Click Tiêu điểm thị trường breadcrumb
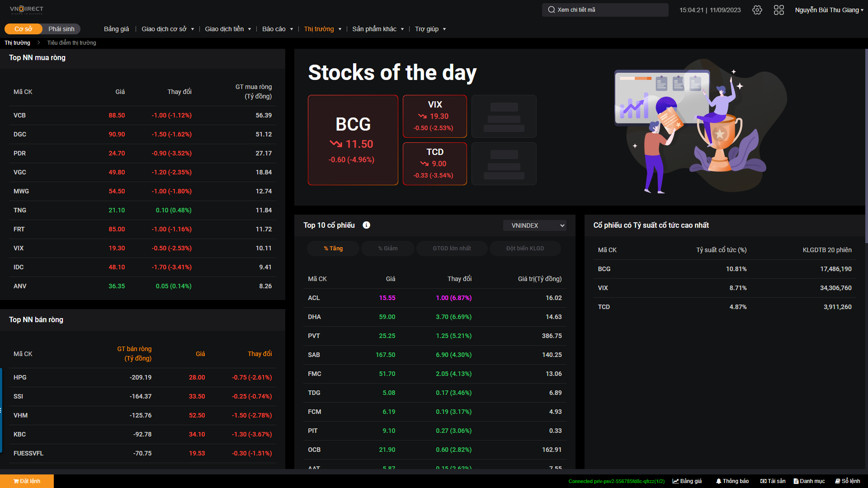This screenshot has width=868, height=488. click(x=71, y=43)
